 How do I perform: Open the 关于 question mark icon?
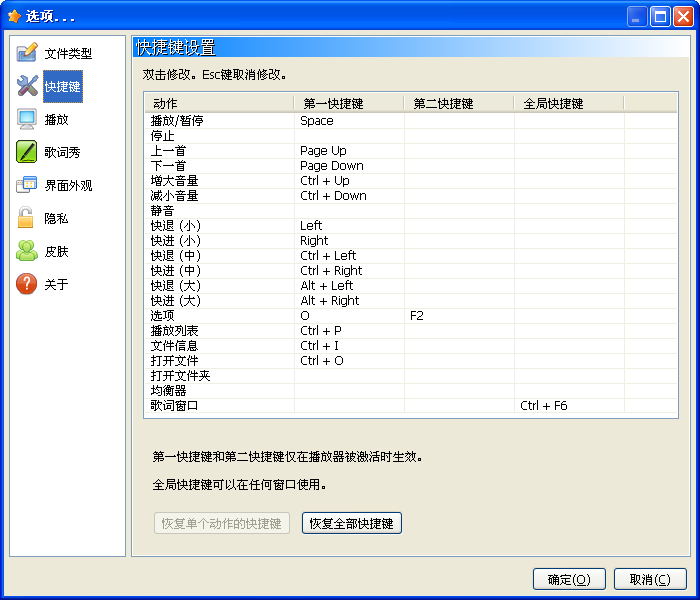click(27, 284)
